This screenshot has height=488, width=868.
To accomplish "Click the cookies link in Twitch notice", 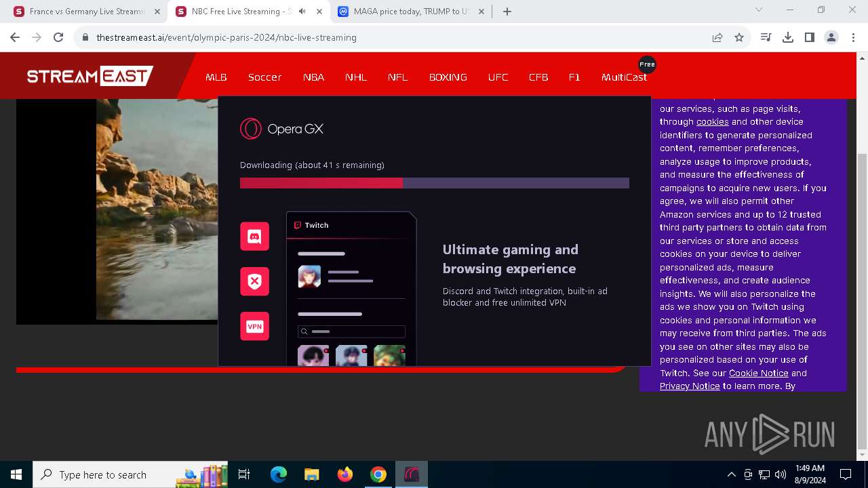I will click(x=713, y=122).
